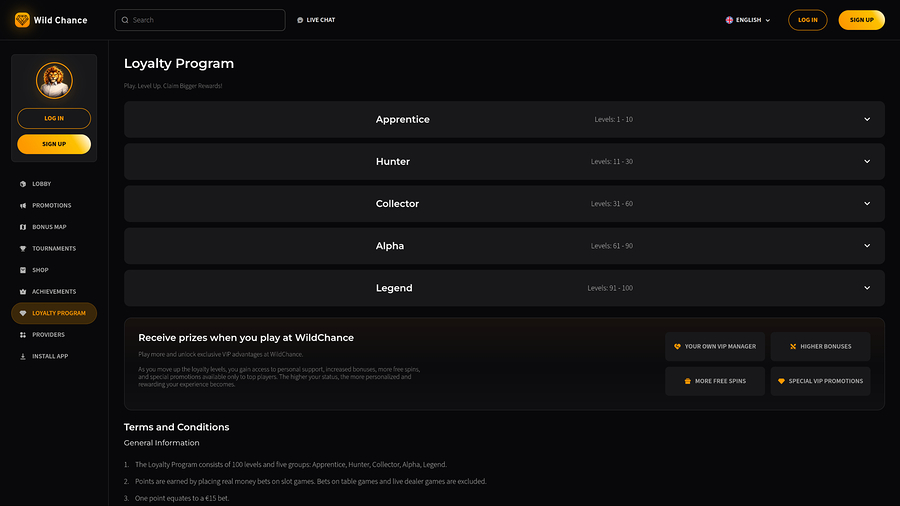Click the Wild Chance brand name
The image size is (900, 506).
60,20
